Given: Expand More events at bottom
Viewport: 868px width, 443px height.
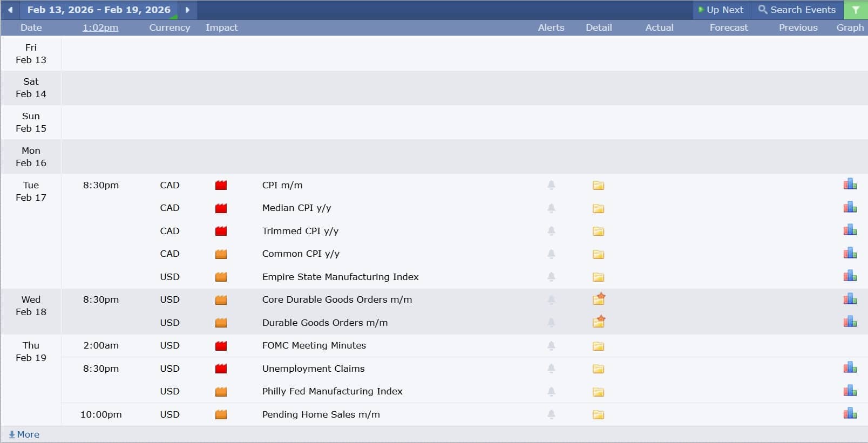Looking at the screenshot, I should [24, 434].
